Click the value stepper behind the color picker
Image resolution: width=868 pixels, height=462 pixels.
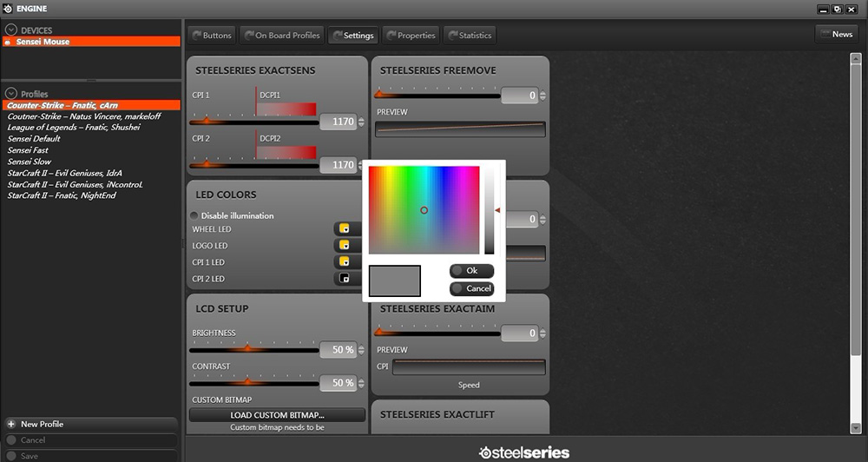(x=542, y=220)
